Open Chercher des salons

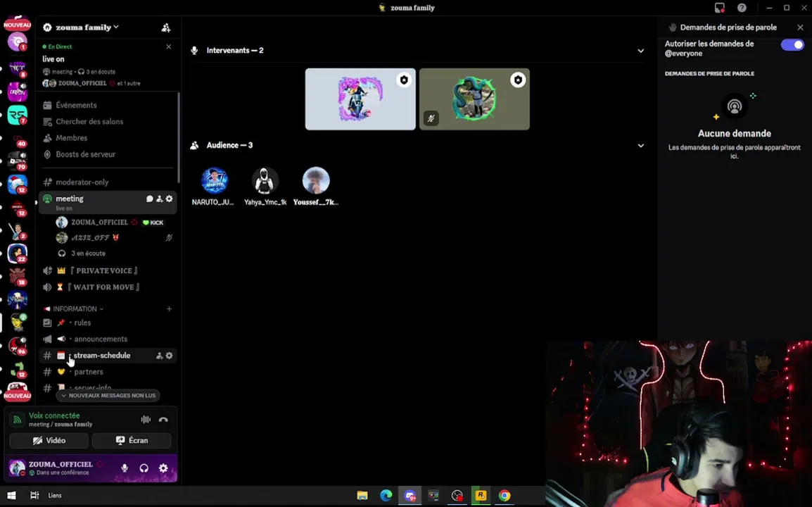[x=89, y=122]
